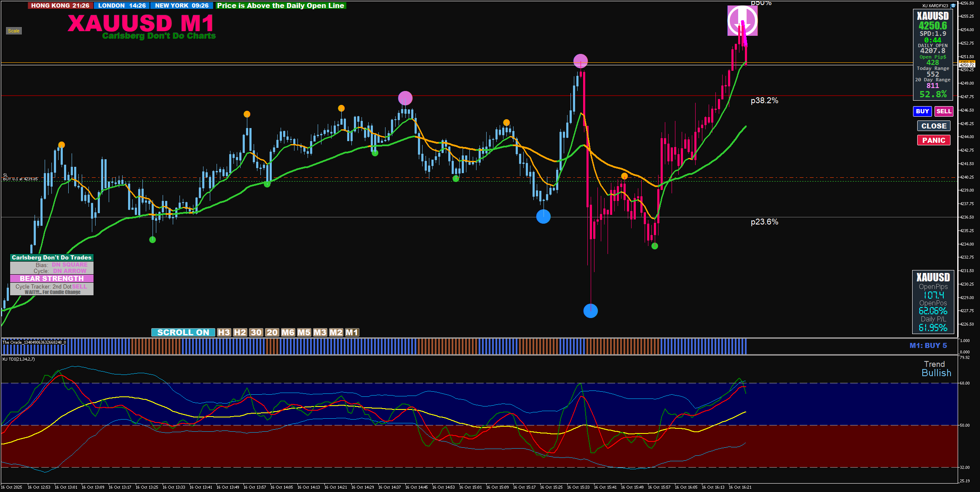Screen dimensions: 980x492
Task: Select the 30 minute timeframe button
Action: 256,332
